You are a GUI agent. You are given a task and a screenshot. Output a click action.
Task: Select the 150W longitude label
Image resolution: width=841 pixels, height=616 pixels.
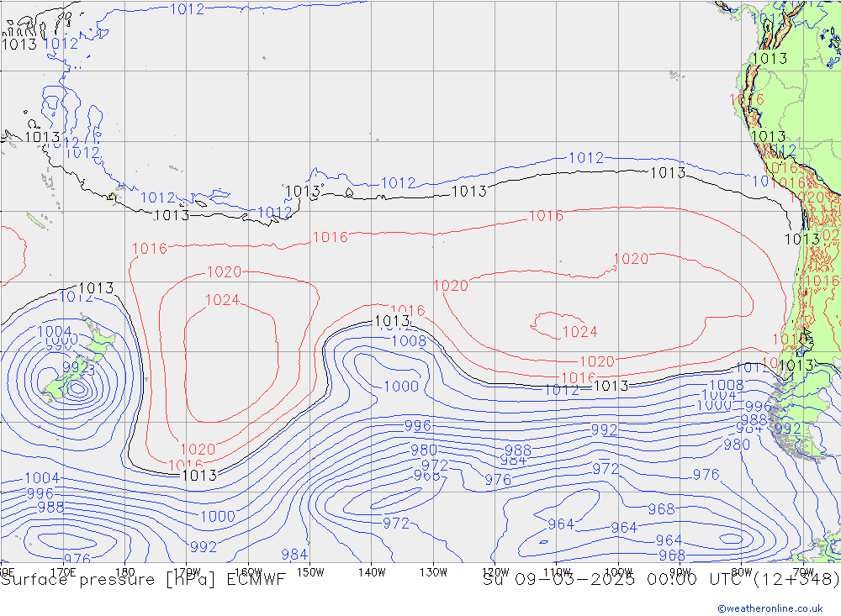pos(310,572)
